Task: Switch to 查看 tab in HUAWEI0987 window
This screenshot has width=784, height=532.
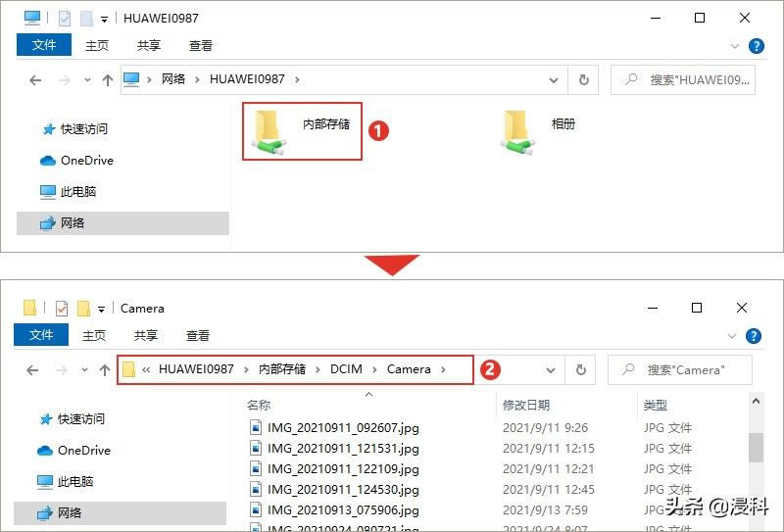Action: pos(201,45)
